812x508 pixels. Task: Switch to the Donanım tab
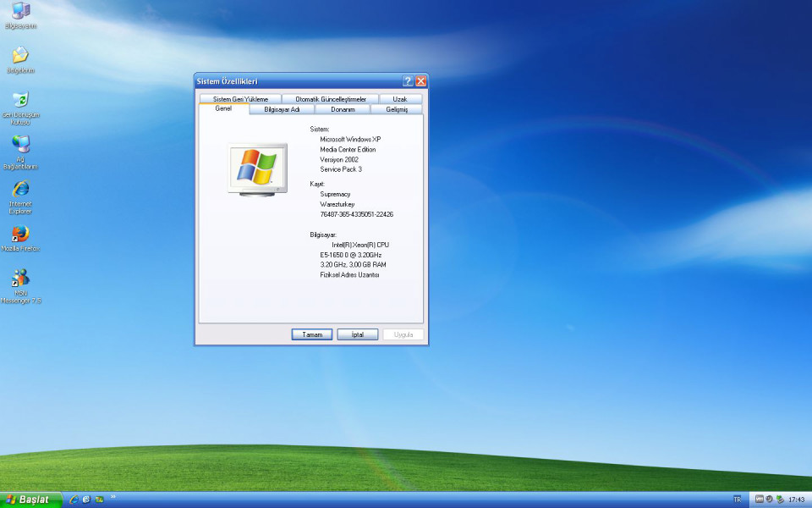pos(343,109)
